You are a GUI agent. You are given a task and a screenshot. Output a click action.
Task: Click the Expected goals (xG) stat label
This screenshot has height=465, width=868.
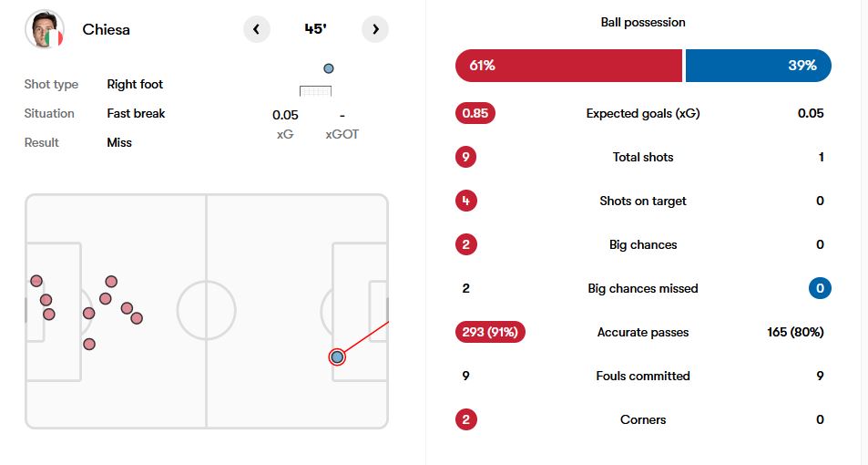point(643,113)
